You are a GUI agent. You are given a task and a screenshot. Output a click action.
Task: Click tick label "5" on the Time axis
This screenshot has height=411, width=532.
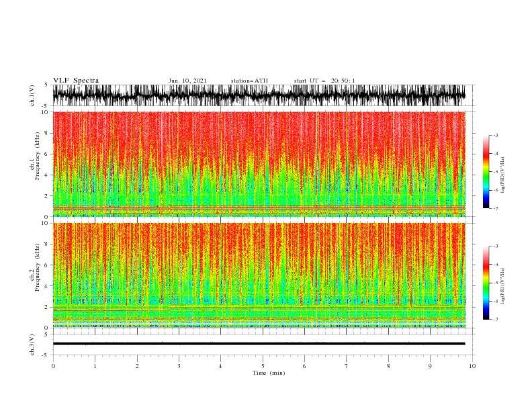click(x=263, y=366)
